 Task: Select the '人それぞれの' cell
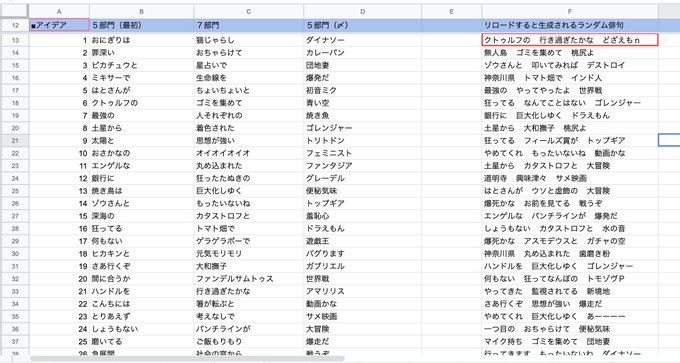tap(248, 115)
